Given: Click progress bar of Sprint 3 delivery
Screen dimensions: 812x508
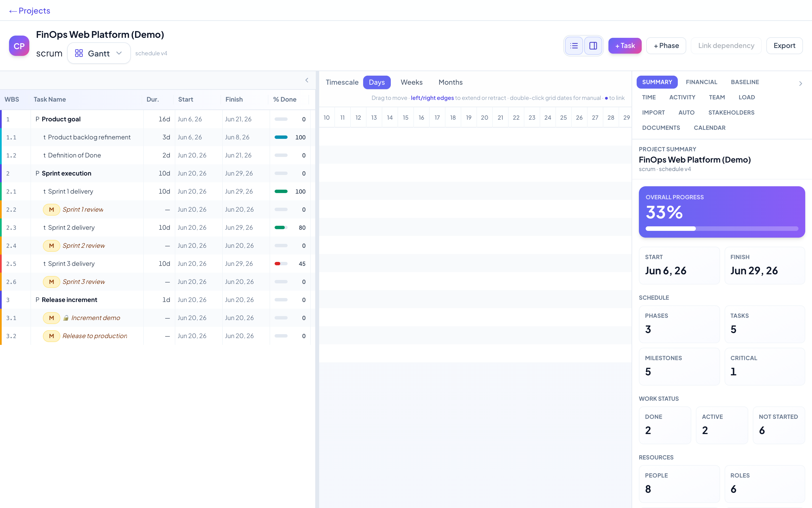Looking at the screenshot, I should click(281, 264).
